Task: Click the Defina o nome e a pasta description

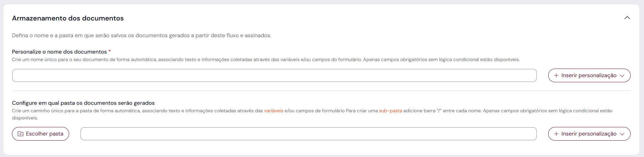Action: tap(141, 35)
